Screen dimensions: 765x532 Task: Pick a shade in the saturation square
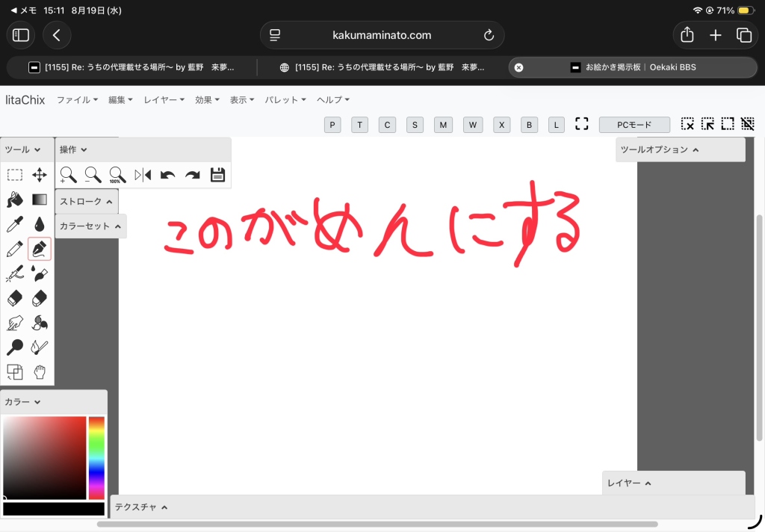(x=45, y=458)
